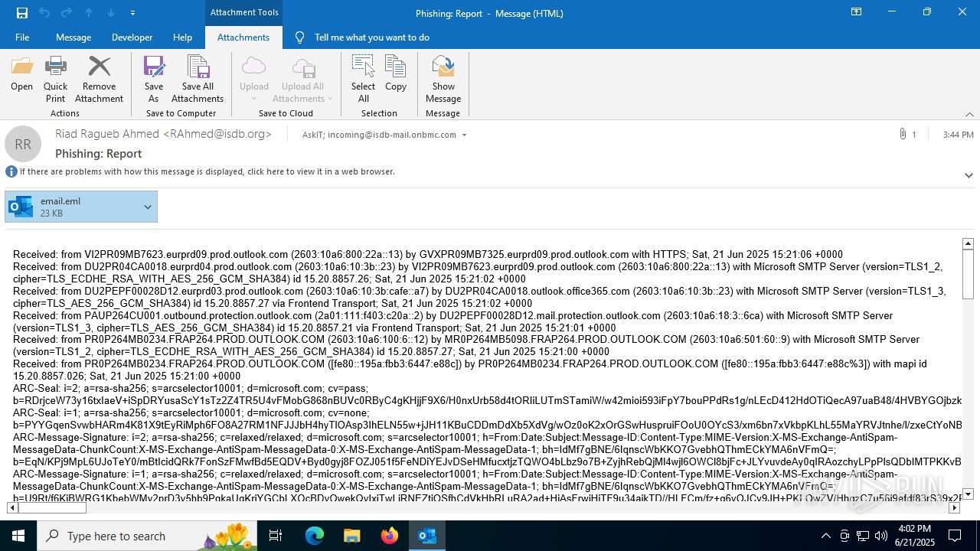Click the Ribbon Display Options icon

coord(856,12)
